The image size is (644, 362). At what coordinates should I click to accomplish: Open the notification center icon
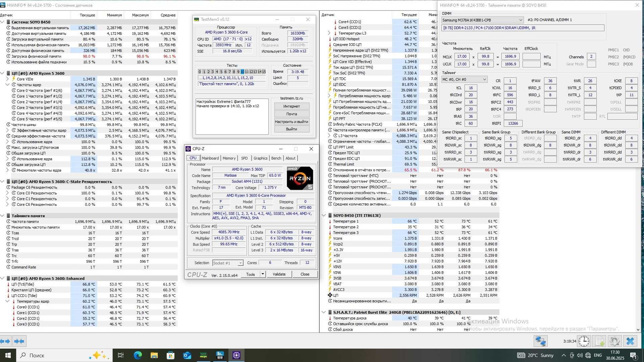click(633, 355)
